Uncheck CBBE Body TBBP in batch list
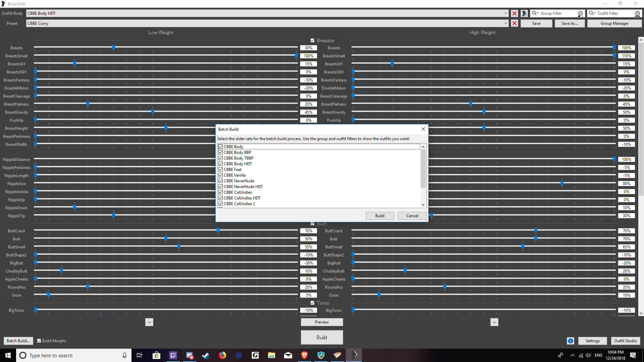The width and height of the screenshot is (644, 362). click(x=221, y=158)
